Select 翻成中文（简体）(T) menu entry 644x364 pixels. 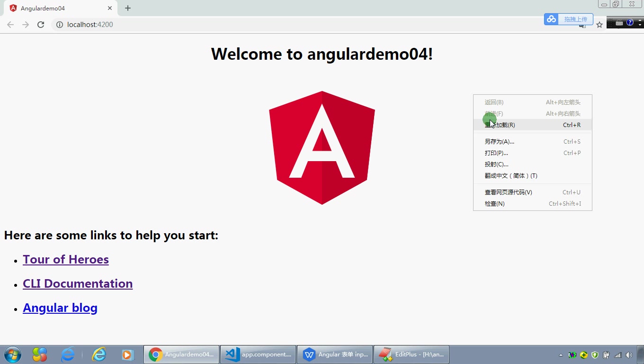[533, 176]
